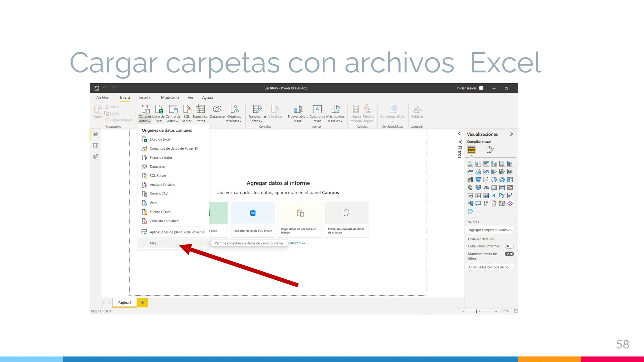The height and width of the screenshot is (362, 644).
Task: Select the Compilar visual icon
Action: coord(471,150)
